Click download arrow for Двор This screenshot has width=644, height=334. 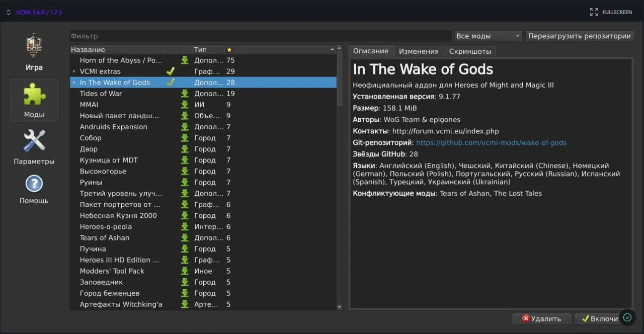pos(185,149)
